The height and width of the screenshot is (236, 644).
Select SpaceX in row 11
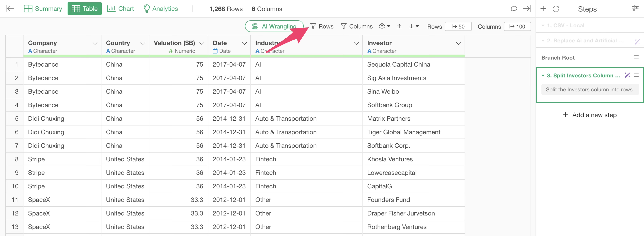point(62,199)
